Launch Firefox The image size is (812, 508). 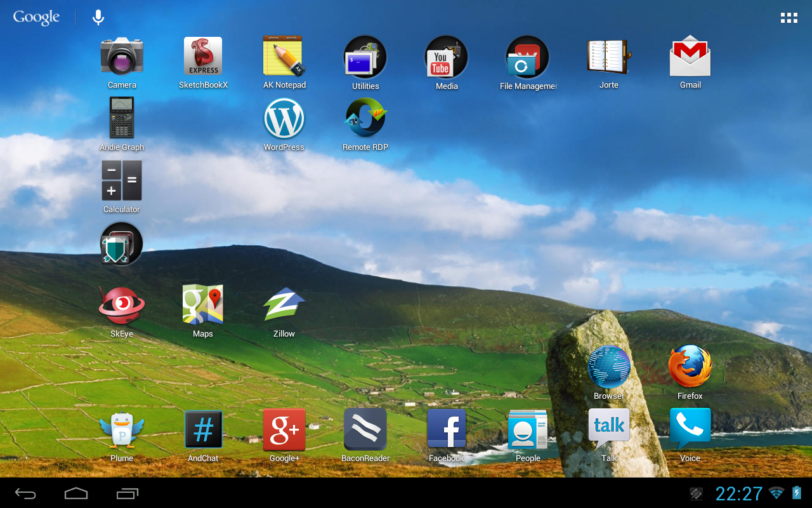pos(690,373)
